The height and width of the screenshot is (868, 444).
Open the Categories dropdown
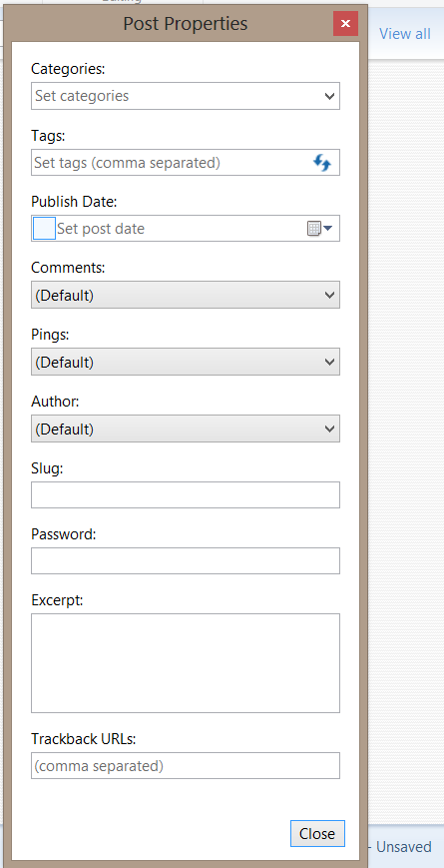pyautogui.click(x=186, y=96)
